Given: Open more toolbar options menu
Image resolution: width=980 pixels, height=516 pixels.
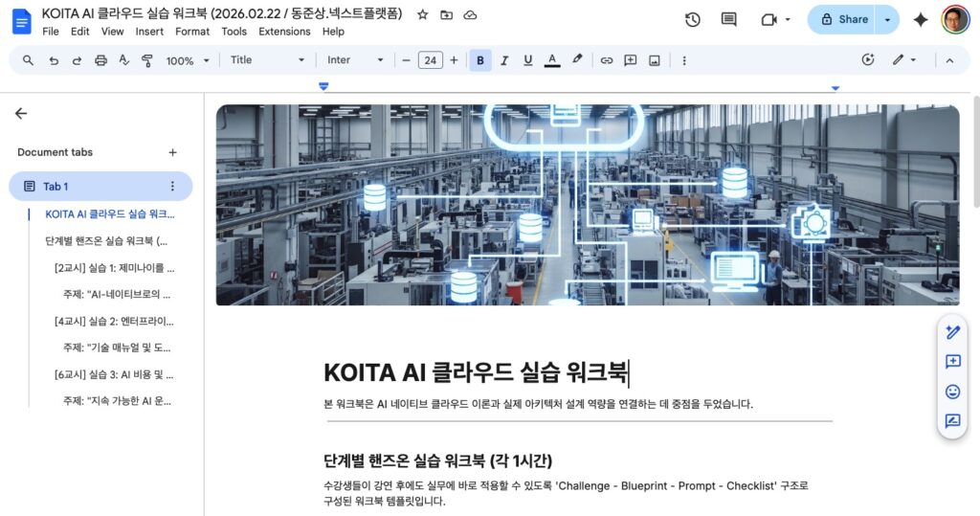Looking at the screenshot, I should [x=683, y=60].
